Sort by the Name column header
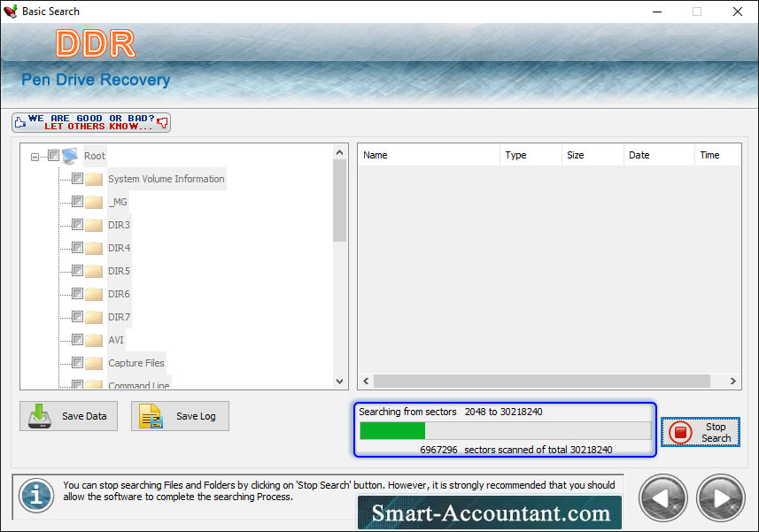 click(430, 155)
